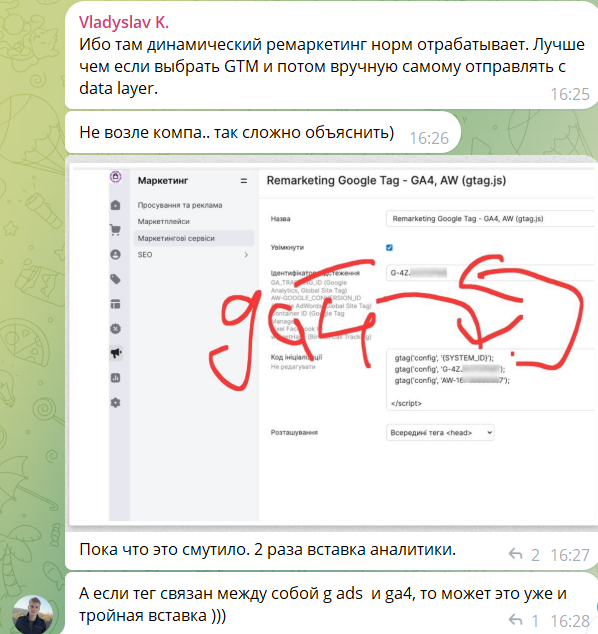Open Vladyslav K. sender name
598x634 pixels.
tap(124, 22)
